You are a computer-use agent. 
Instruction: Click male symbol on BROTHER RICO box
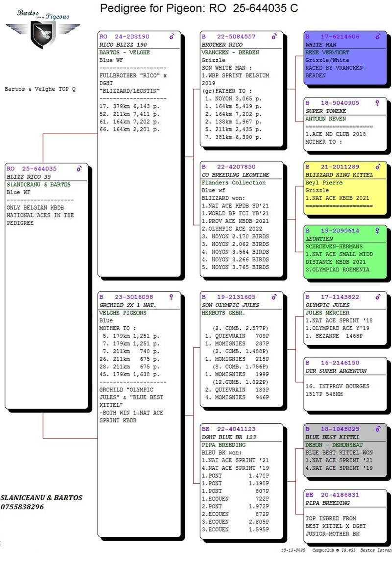point(274,37)
